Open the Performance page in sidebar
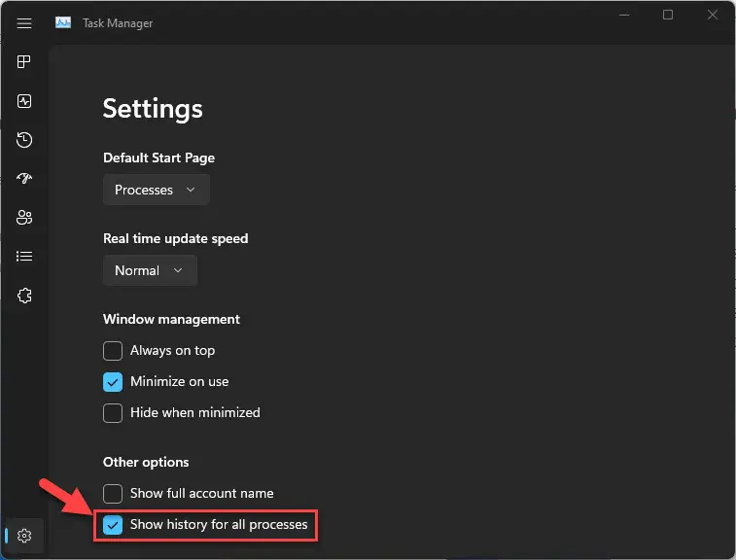736x560 pixels. point(24,101)
